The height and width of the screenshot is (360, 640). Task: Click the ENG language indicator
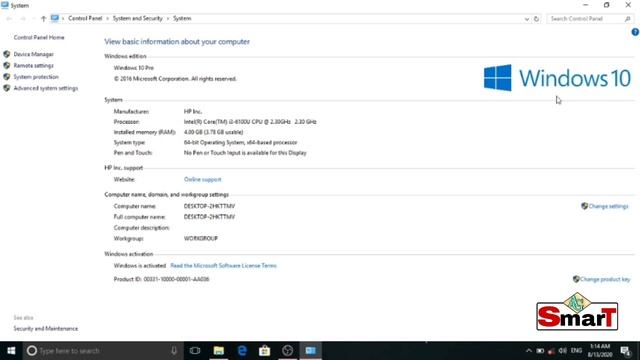pos(576,351)
